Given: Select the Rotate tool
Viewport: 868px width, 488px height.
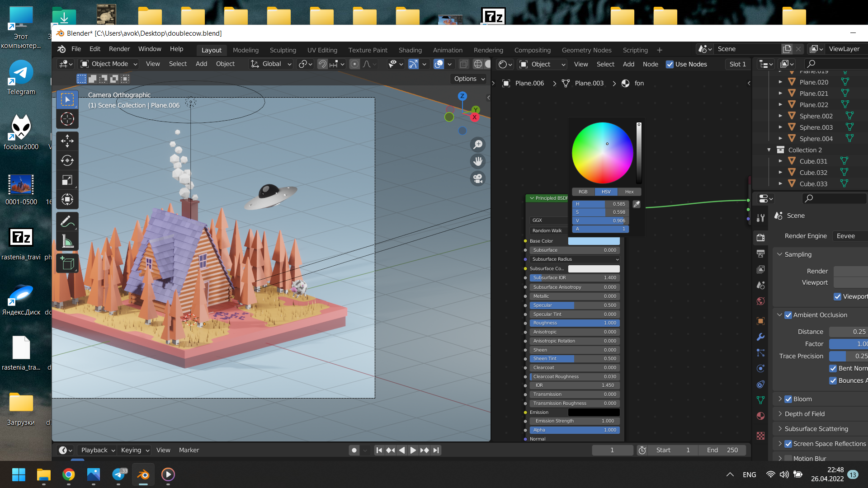Looking at the screenshot, I should pyautogui.click(x=67, y=160).
